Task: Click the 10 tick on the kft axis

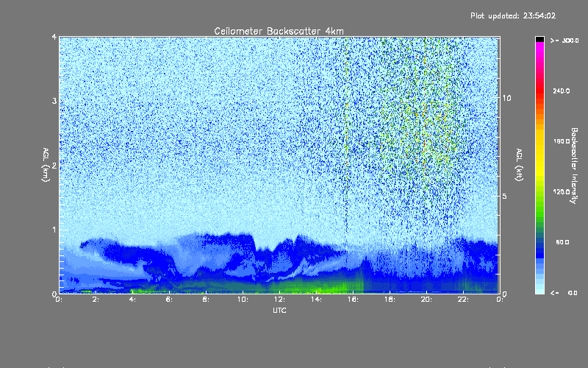Action: [506, 98]
